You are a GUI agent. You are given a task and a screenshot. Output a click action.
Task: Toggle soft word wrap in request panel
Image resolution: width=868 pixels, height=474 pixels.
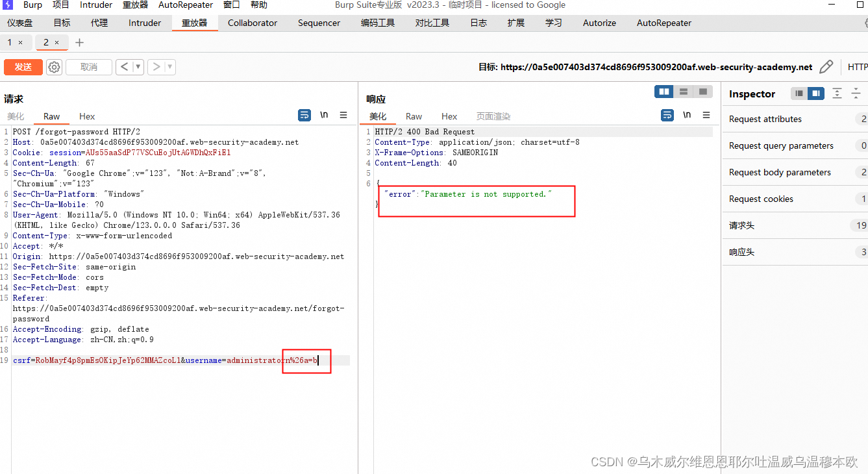(x=304, y=115)
